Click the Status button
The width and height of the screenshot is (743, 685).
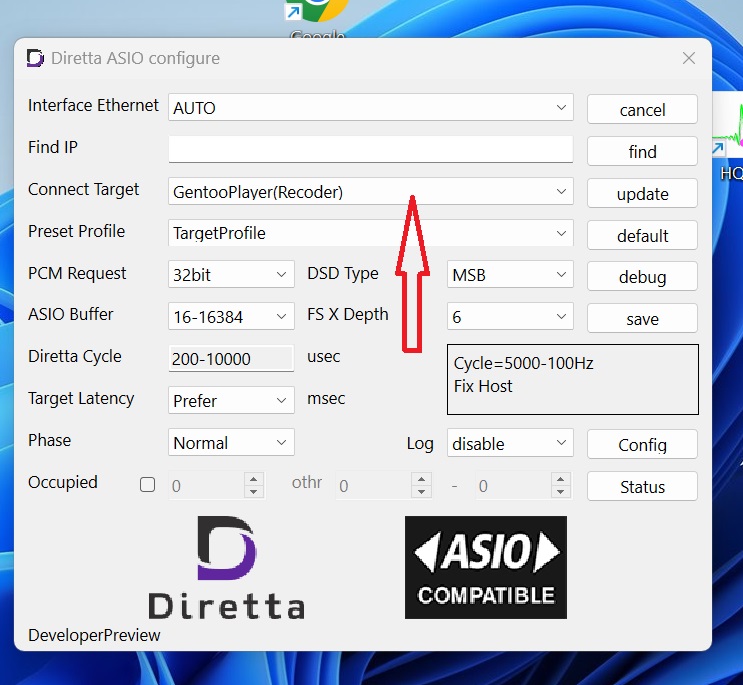(x=642, y=486)
